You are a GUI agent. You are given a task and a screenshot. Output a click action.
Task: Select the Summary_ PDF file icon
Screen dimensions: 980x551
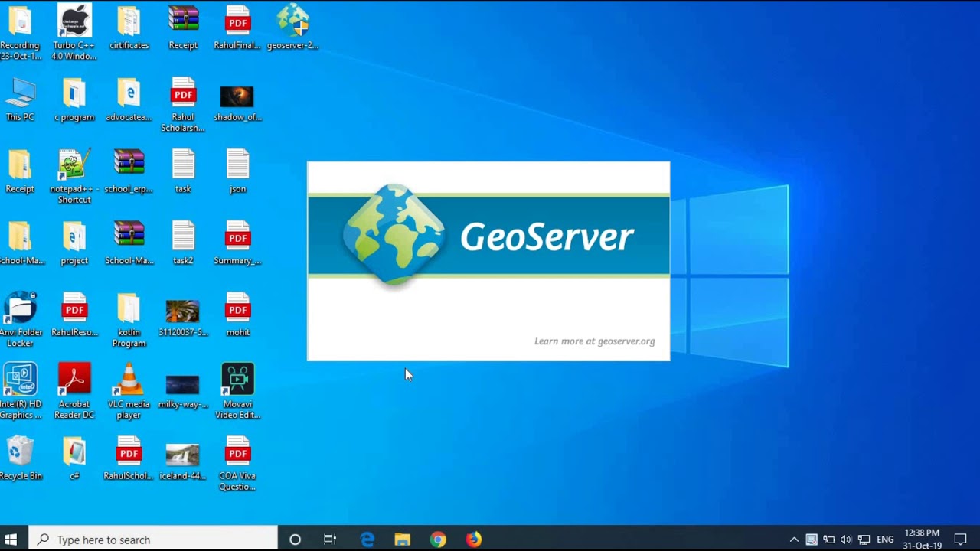[237, 237]
